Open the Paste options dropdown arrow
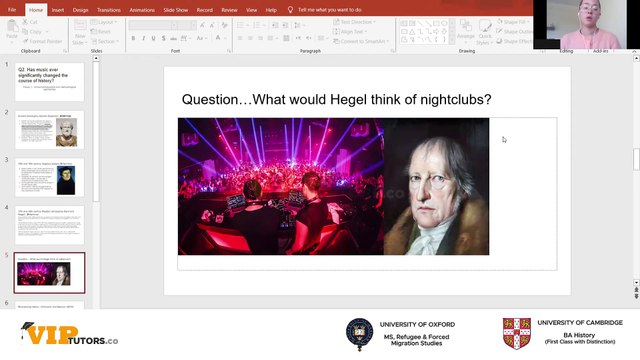The image size is (640, 360). (x=12, y=42)
